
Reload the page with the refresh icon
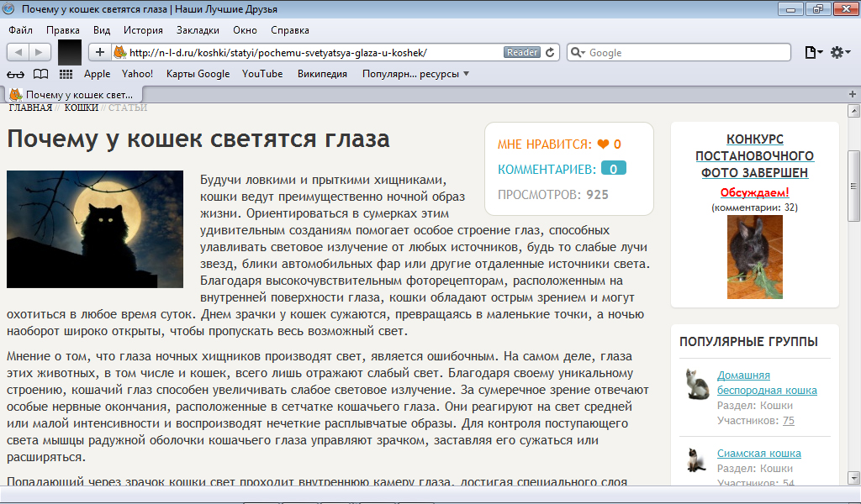tap(550, 52)
